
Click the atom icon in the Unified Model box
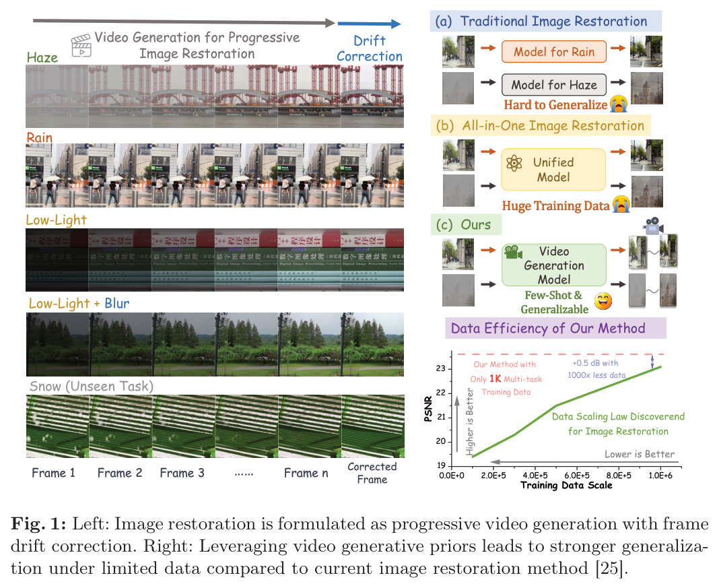pos(514,163)
